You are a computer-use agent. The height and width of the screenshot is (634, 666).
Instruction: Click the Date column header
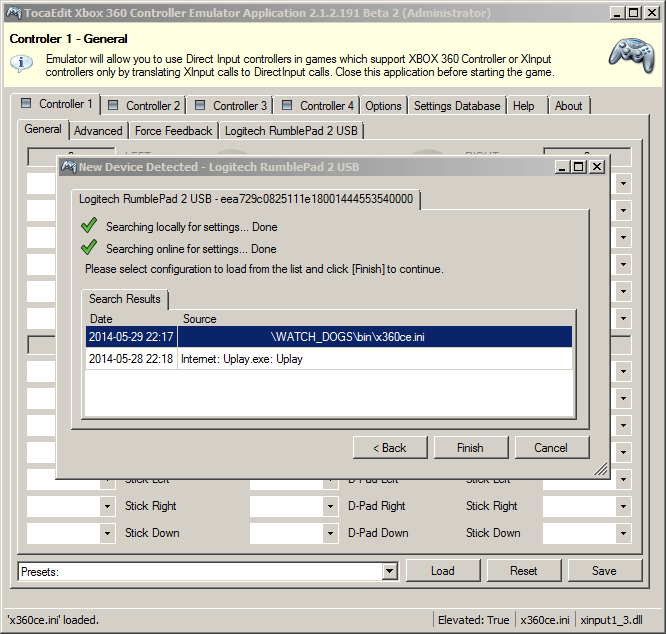[102, 319]
